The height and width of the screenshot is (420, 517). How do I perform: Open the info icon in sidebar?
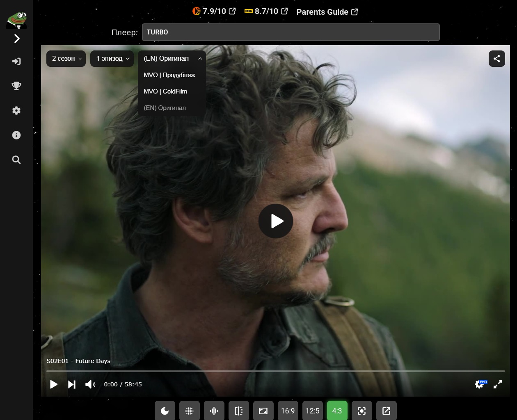point(16,135)
